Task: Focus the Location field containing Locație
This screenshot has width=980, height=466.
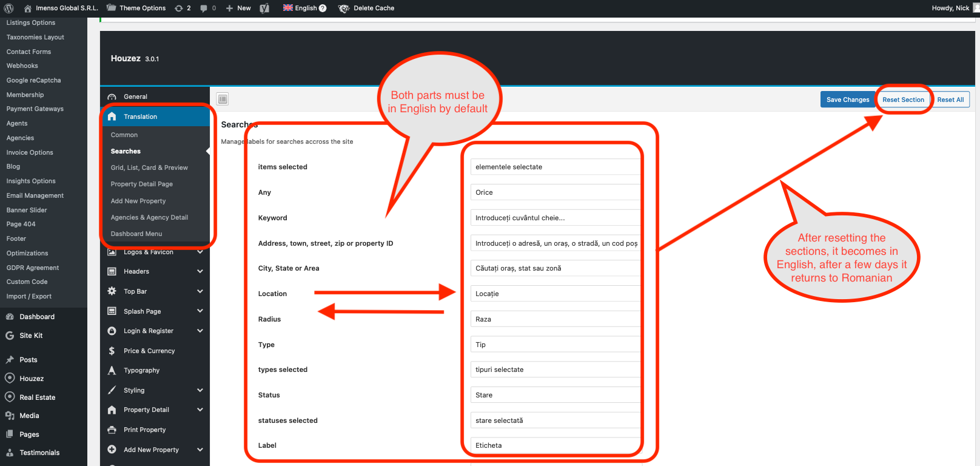Action: (x=556, y=294)
